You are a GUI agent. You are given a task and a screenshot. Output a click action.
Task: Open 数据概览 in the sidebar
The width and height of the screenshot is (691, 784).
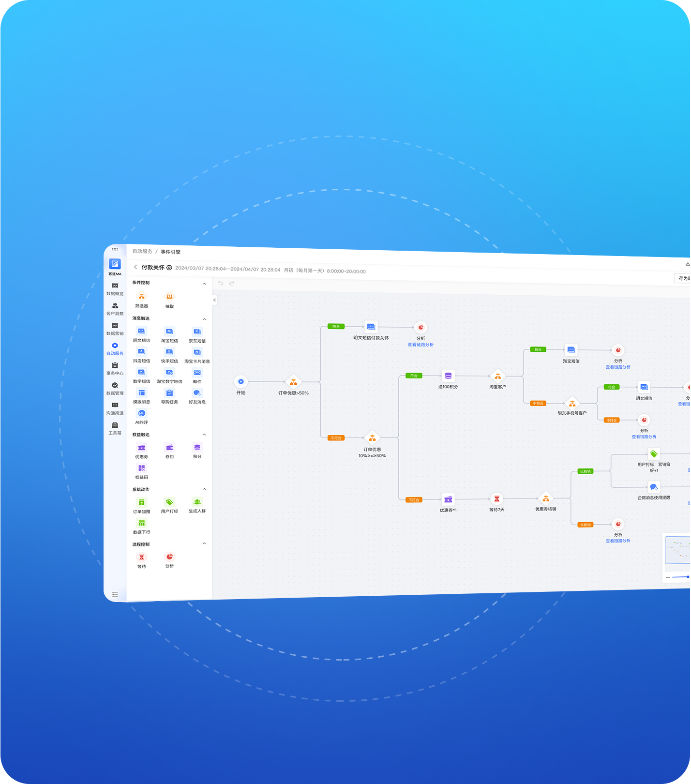tap(115, 289)
